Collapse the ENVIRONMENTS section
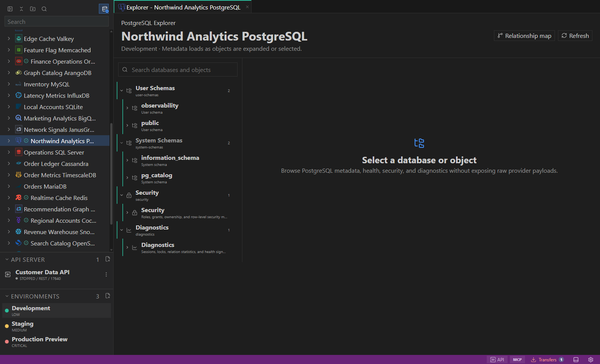The width and height of the screenshot is (600, 364). [x=7, y=296]
